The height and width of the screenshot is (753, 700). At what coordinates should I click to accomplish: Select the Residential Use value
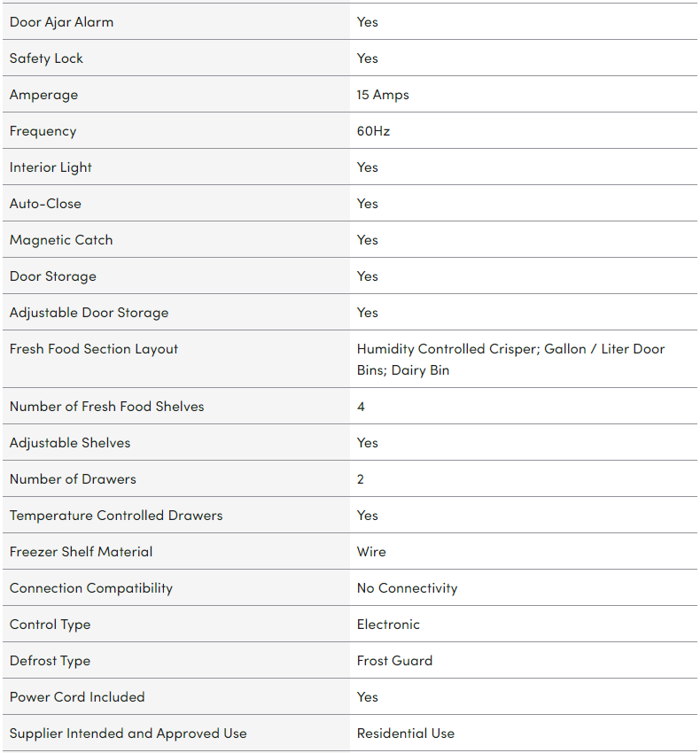tap(405, 734)
